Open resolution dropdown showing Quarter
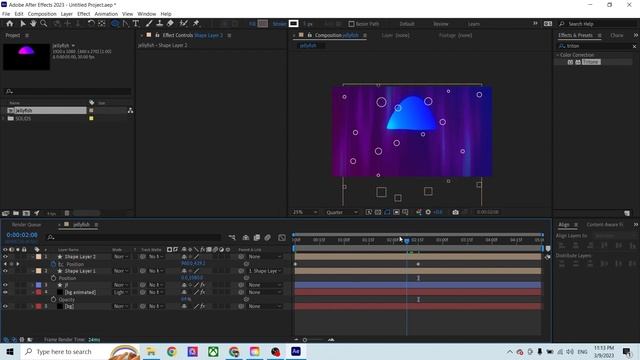The height and width of the screenshot is (360, 640). click(342, 212)
